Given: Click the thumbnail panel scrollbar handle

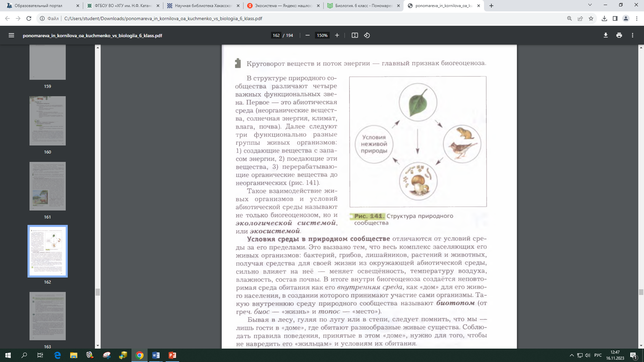Looking at the screenshot, I should (x=98, y=292).
